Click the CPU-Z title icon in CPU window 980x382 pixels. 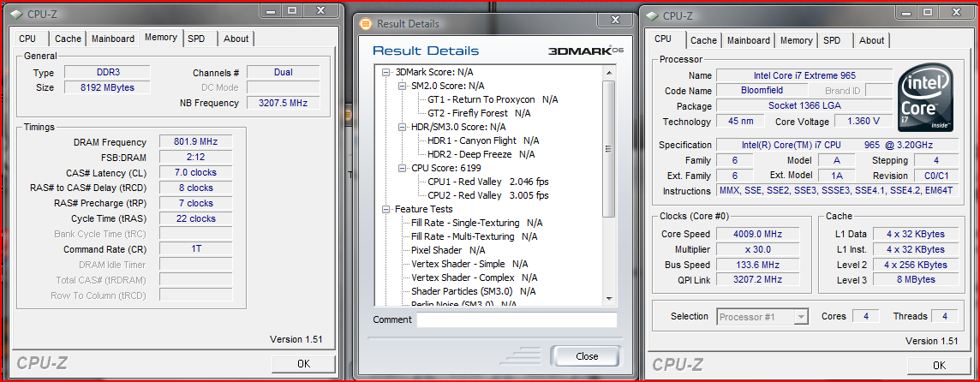click(651, 15)
